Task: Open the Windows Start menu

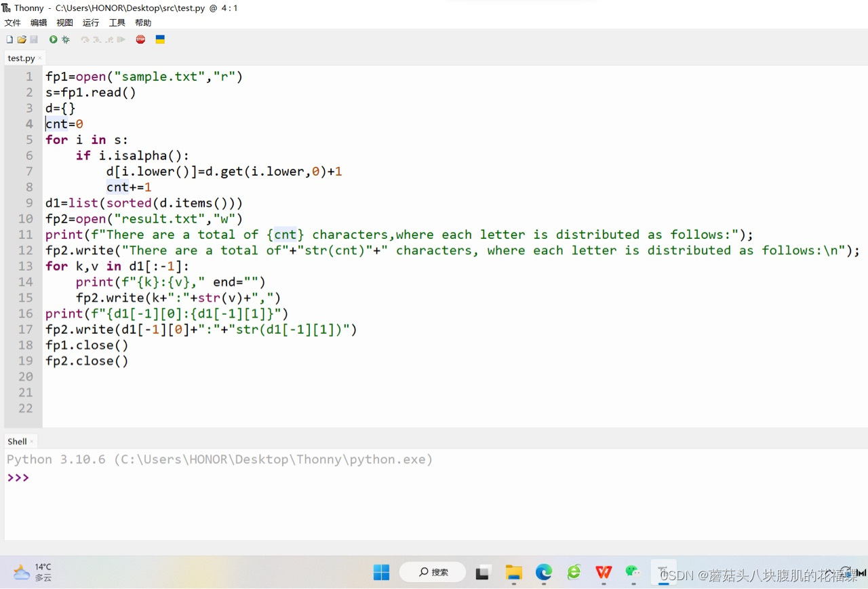Action: coord(382,572)
